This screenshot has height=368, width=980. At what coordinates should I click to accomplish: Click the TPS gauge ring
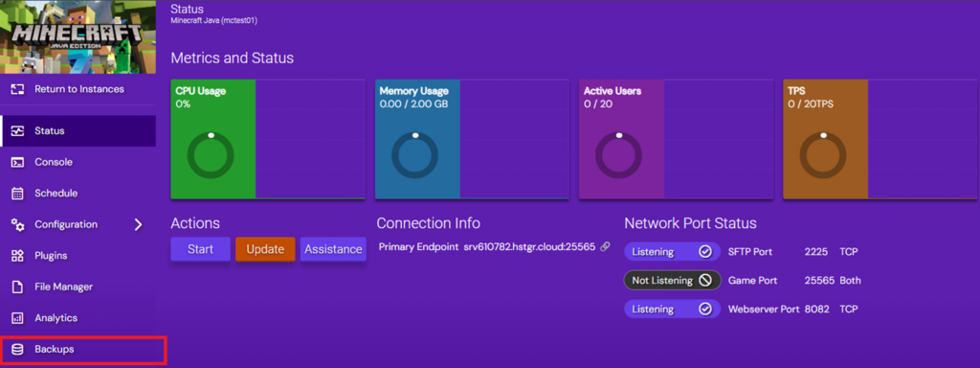823,155
